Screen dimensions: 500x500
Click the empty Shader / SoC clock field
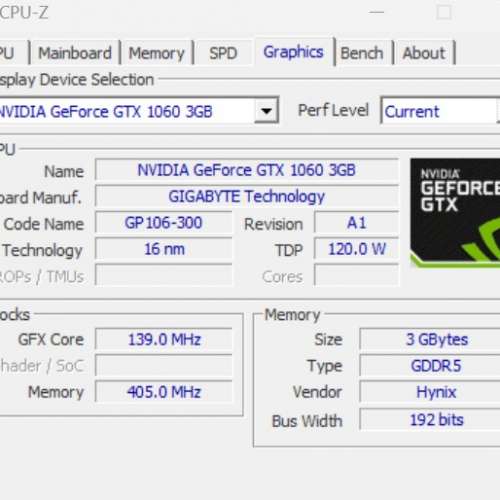(164, 366)
